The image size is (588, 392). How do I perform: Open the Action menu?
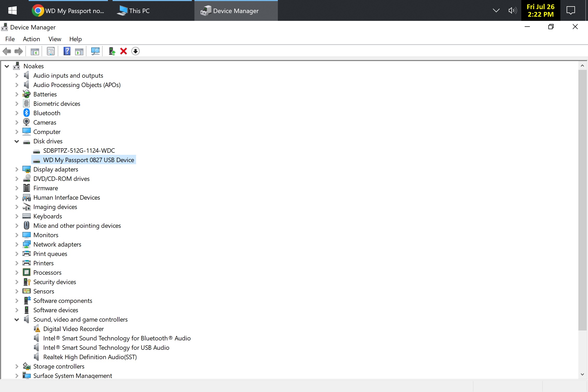(x=31, y=39)
